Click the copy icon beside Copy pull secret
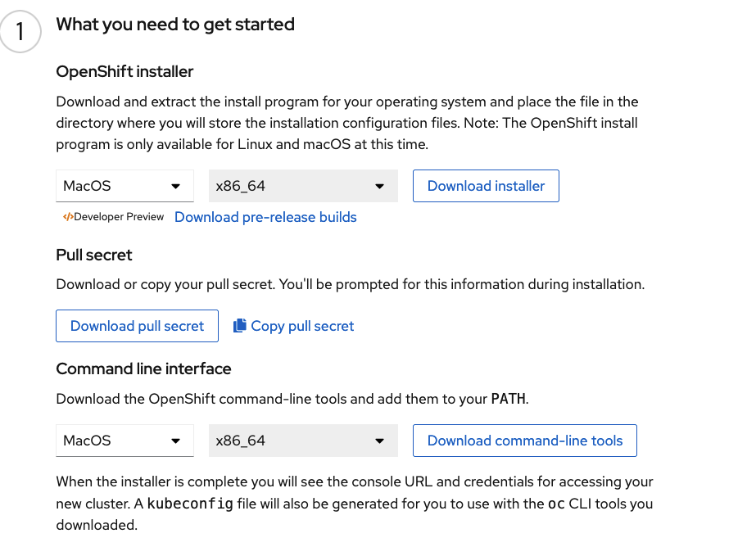756x547 pixels. pyautogui.click(x=240, y=326)
